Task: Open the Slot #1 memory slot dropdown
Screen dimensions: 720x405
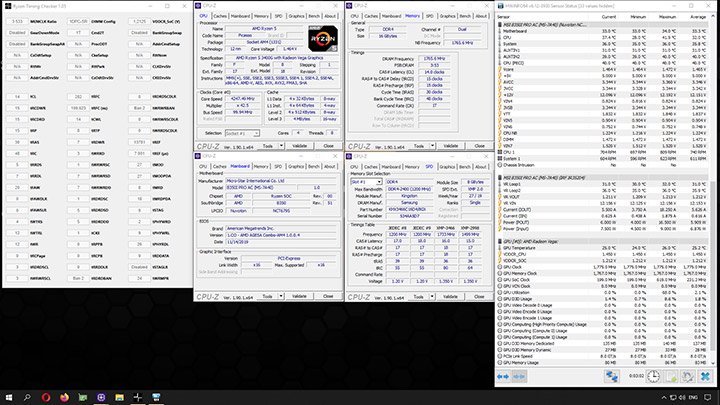Action: pos(366,182)
